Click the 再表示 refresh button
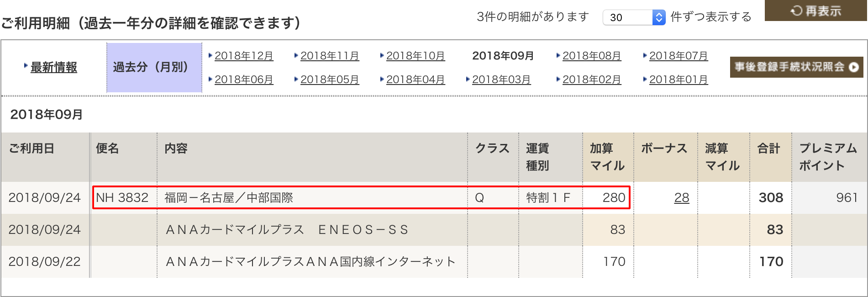Viewport: 868px width, 297px height. 816,10
